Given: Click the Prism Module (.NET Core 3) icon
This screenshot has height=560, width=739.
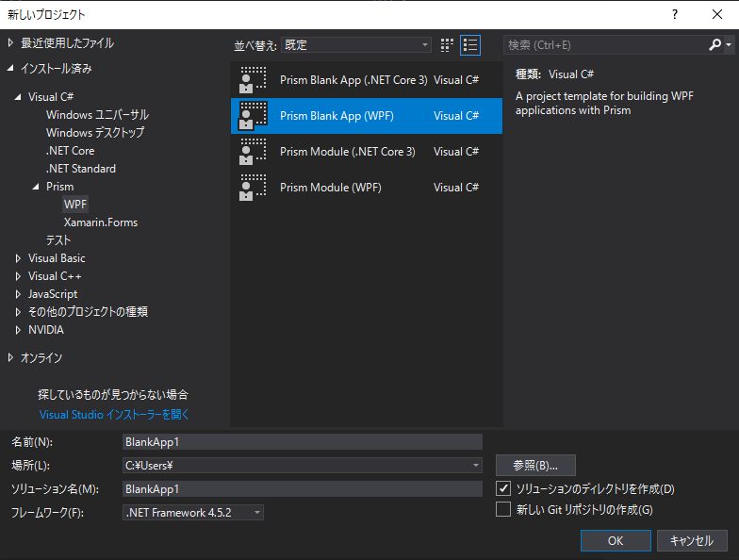Looking at the screenshot, I should 253,151.
